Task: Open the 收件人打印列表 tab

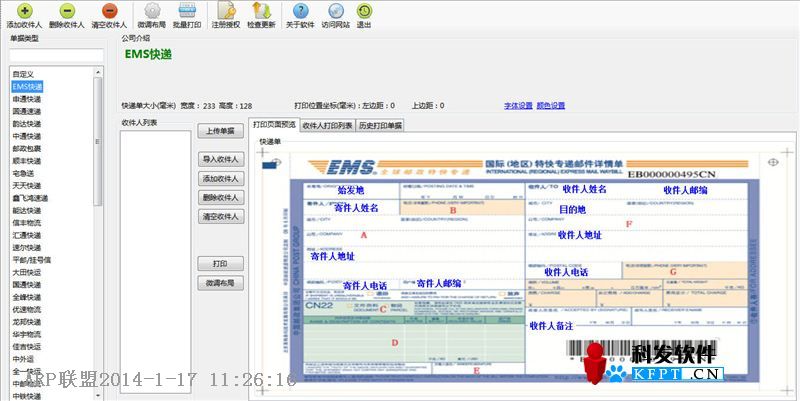Action: [327, 126]
